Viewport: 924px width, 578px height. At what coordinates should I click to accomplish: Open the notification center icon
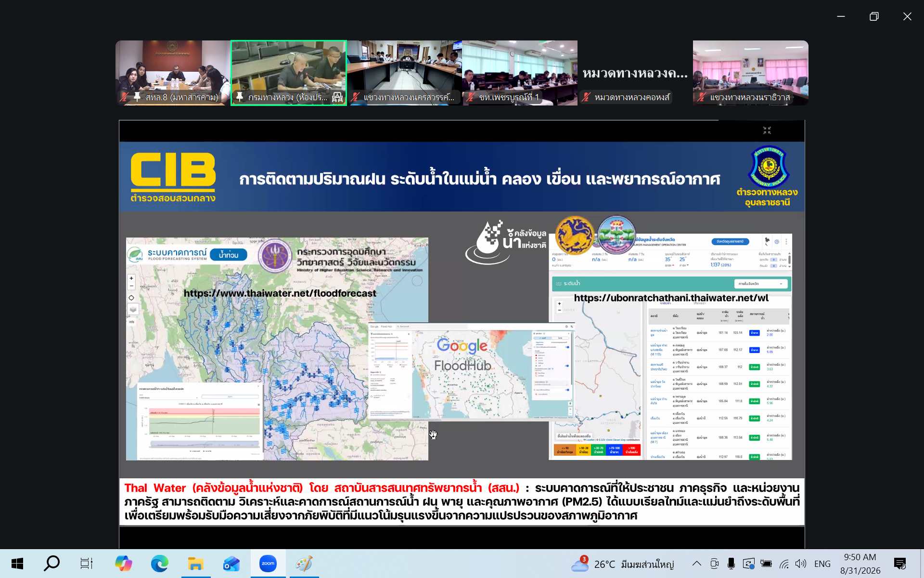pos(900,564)
